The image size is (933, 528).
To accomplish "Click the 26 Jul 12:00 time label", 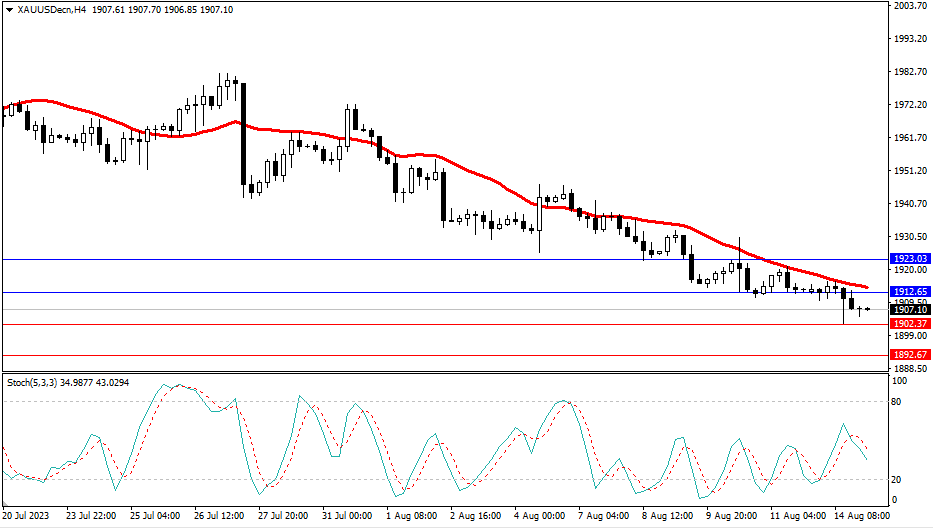I will [218, 517].
